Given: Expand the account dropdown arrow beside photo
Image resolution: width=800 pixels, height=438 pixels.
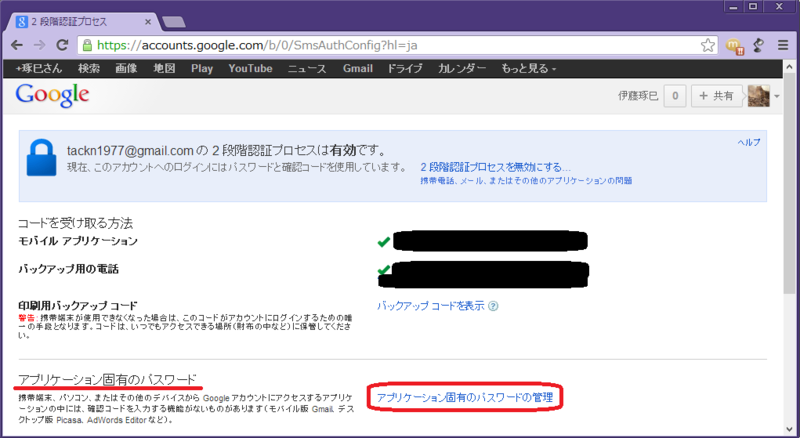Looking at the screenshot, I should pyautogui.click(x=777, y=96).
